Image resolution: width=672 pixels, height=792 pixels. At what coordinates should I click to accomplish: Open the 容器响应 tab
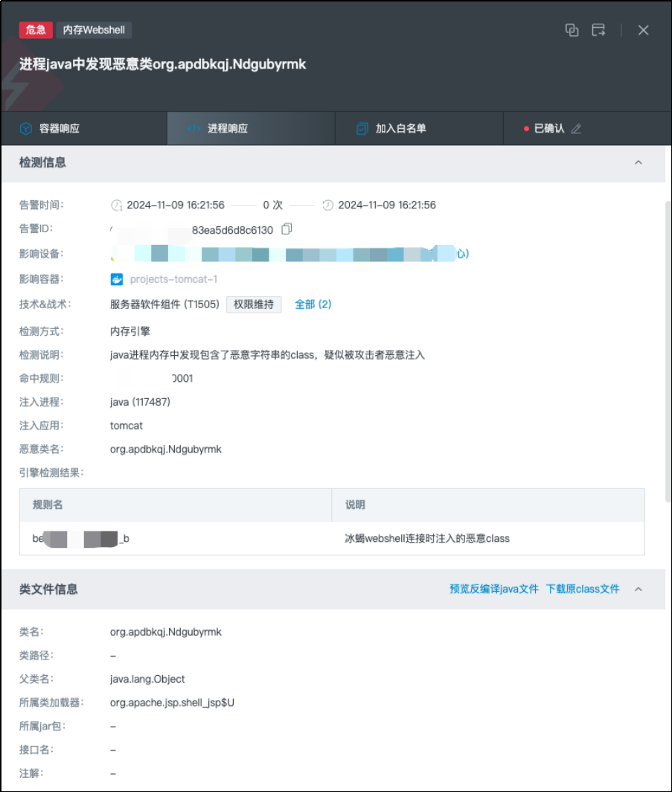pyautogui.click(x=84, y=128)
